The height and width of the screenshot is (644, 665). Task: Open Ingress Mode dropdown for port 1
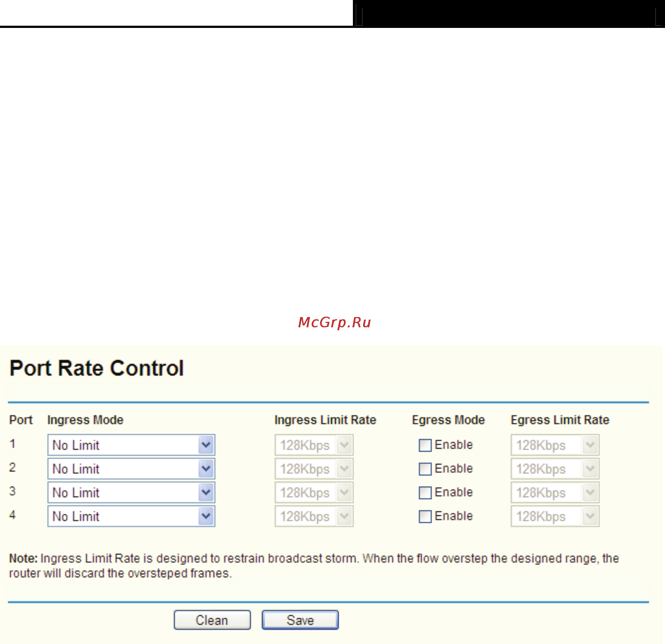(131, 445)
